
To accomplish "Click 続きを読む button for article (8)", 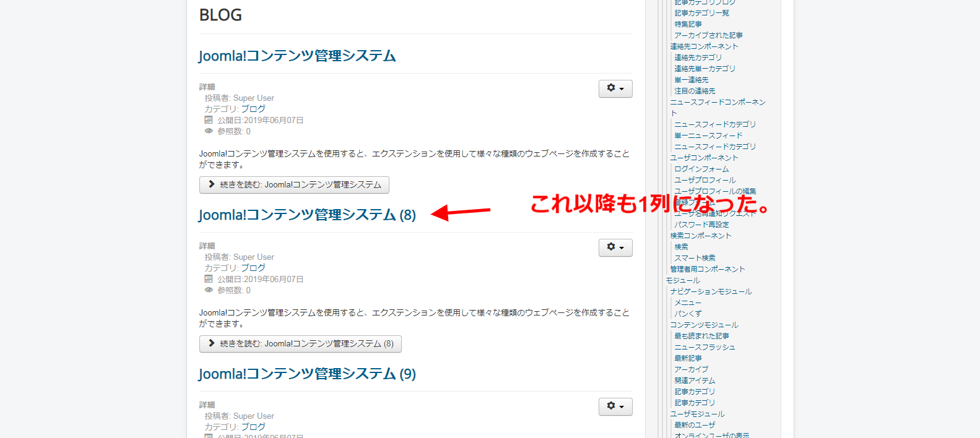I will (x=300, y=344).
